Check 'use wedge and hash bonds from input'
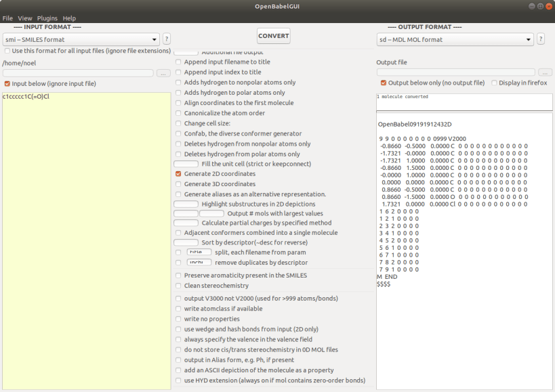Viewport: 555px width, 392px height. [178, 329]
